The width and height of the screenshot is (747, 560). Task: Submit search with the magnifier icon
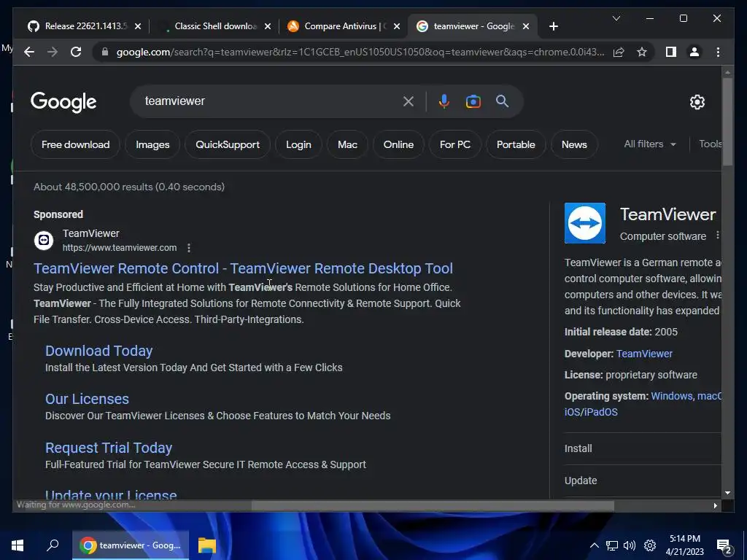pyautogui.click(x=502, y=101)
